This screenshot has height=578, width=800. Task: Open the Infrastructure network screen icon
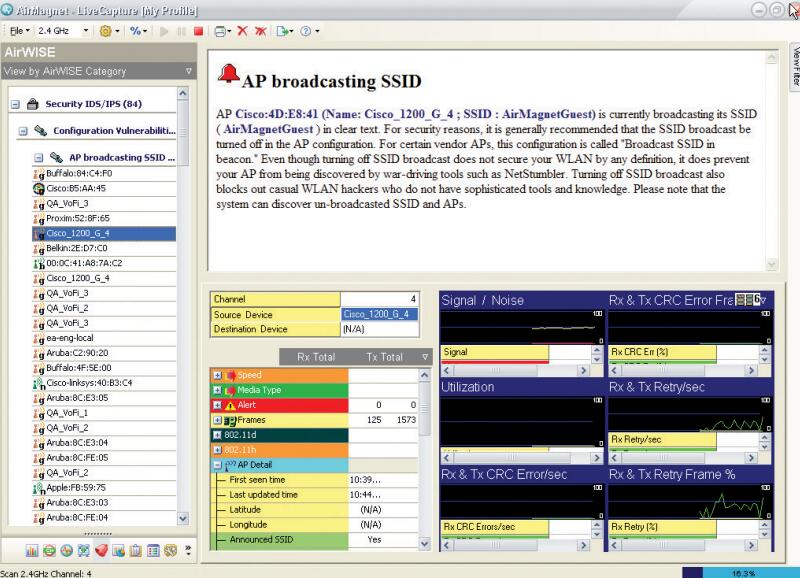[84, 550]
